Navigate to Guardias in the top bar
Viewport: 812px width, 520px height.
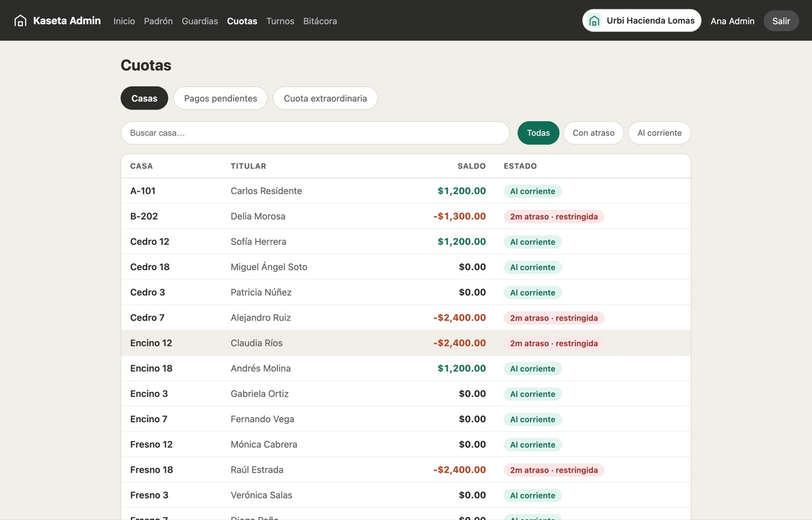[x=200, y=21]
